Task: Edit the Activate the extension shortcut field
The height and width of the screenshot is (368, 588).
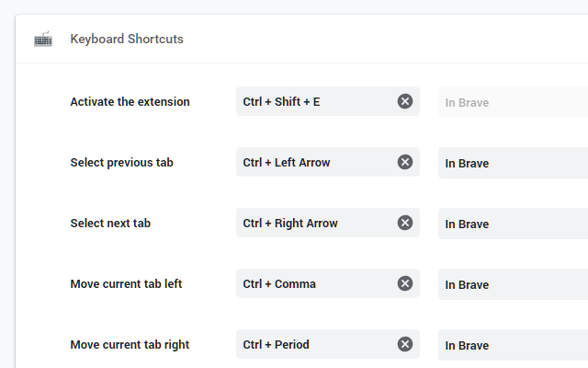Action: [x=314, y=101]
